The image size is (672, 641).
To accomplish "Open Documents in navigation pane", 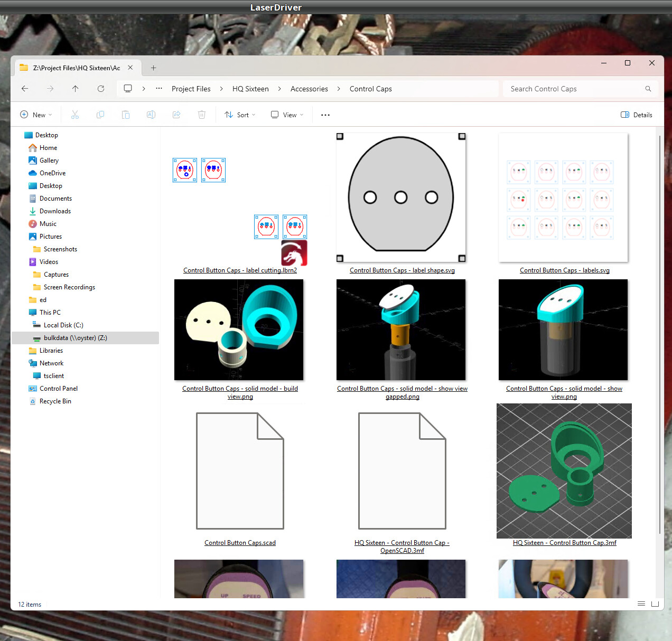I will tap(55, 199).
